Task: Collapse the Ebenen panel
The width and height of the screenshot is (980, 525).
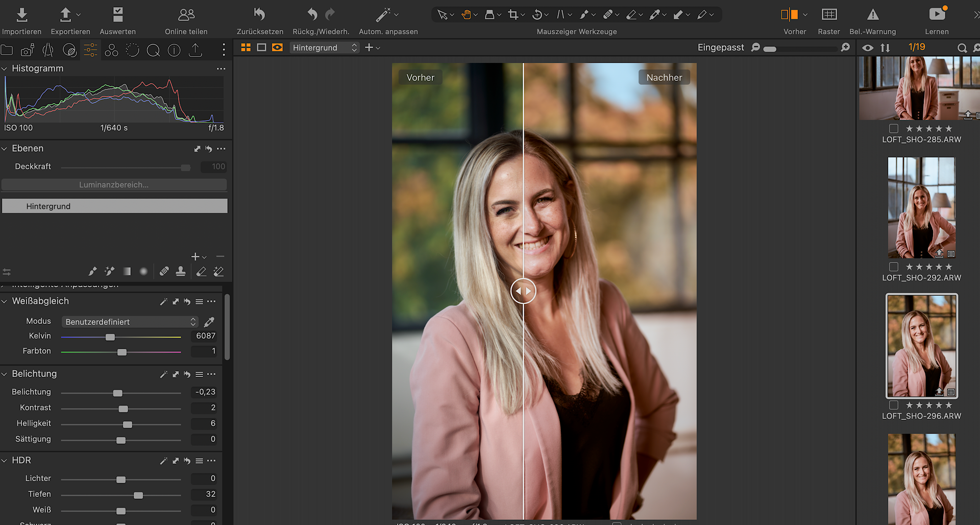Action: click(x=4, y=149)
